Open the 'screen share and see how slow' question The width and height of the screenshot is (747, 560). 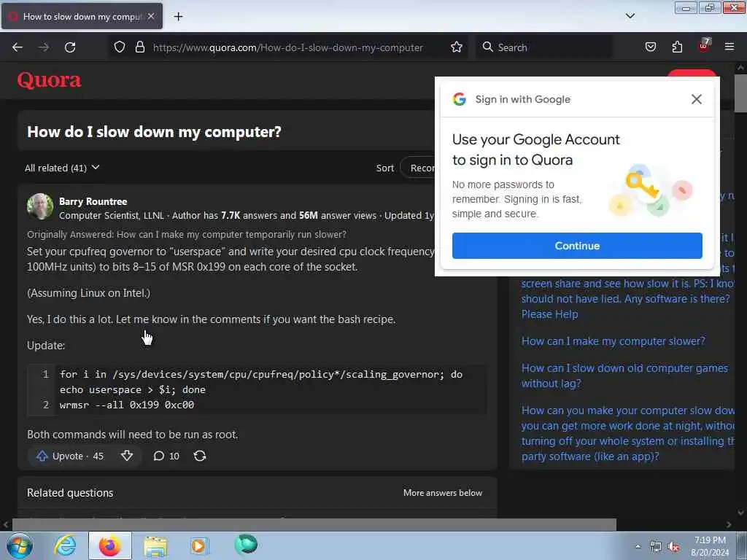627,298
